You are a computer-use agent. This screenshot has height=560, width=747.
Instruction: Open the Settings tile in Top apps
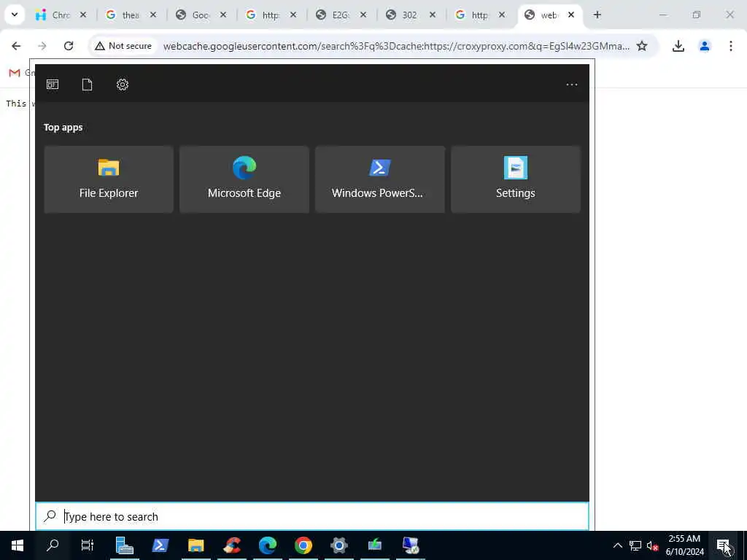point(516,179)
